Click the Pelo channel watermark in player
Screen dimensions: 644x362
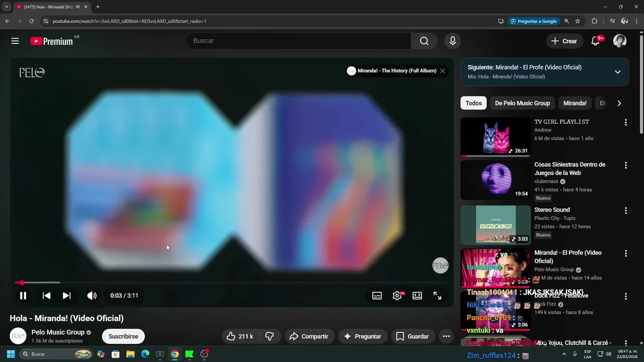coord(440,265)
